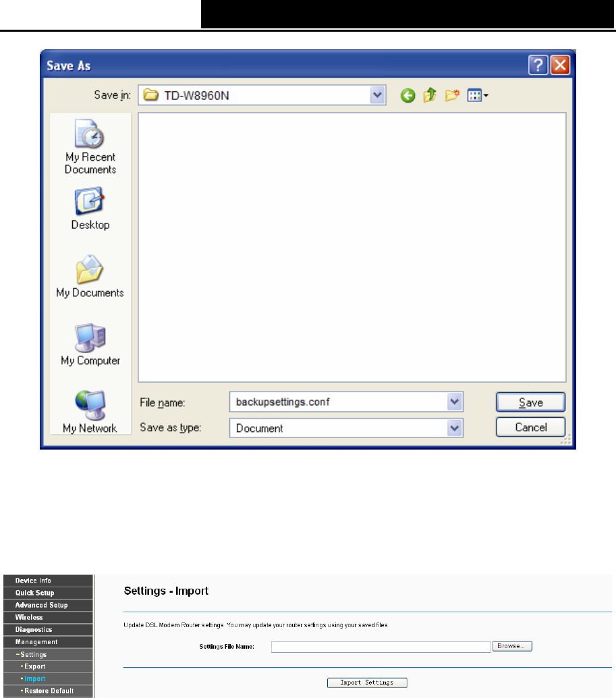Open Device Info menu item

pyautogui.click(x=48, y=581)
